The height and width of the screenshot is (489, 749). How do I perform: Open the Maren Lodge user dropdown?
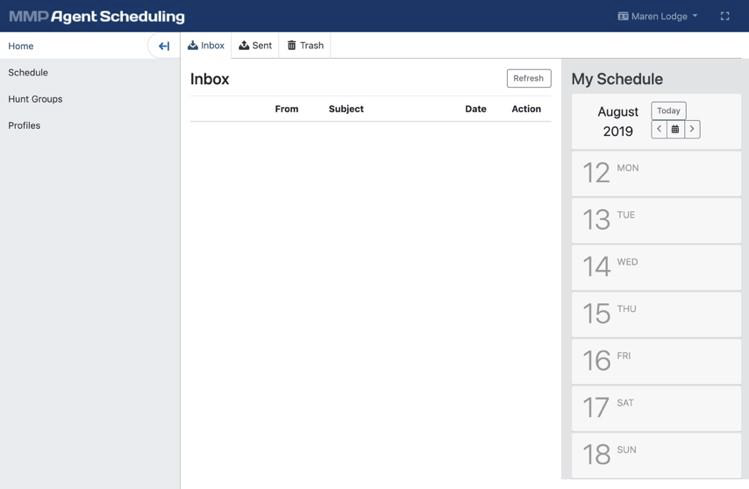658,16
